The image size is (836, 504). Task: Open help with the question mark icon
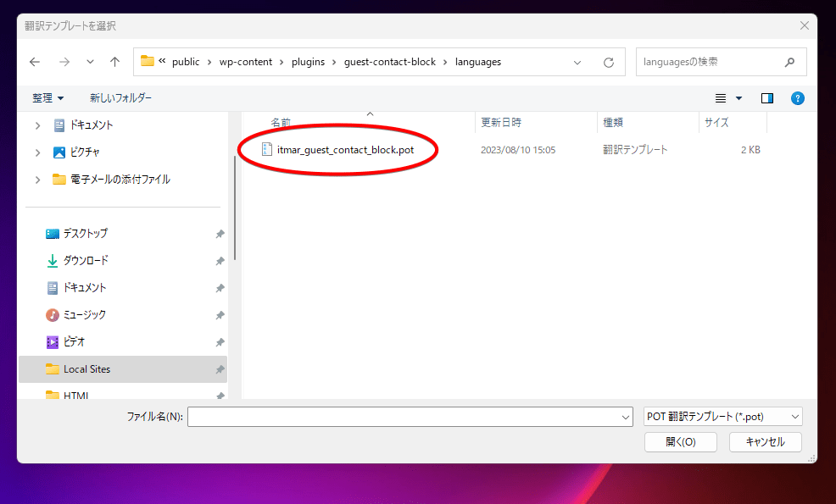(x=798, y=98)
